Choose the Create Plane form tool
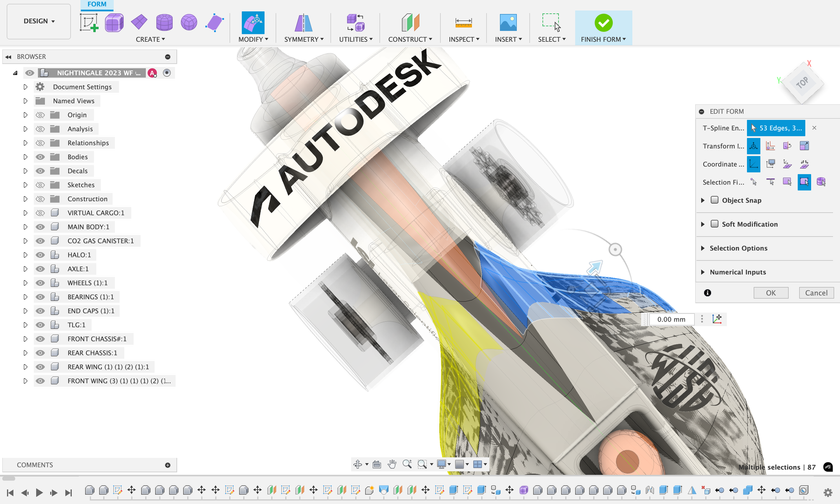This screenshot has width=840, height=504. click(x=139, y=23)
